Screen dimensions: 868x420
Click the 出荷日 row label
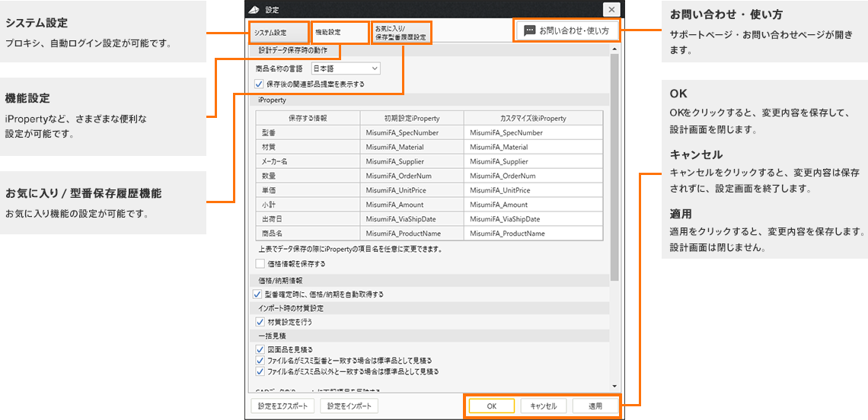[271, 219]
